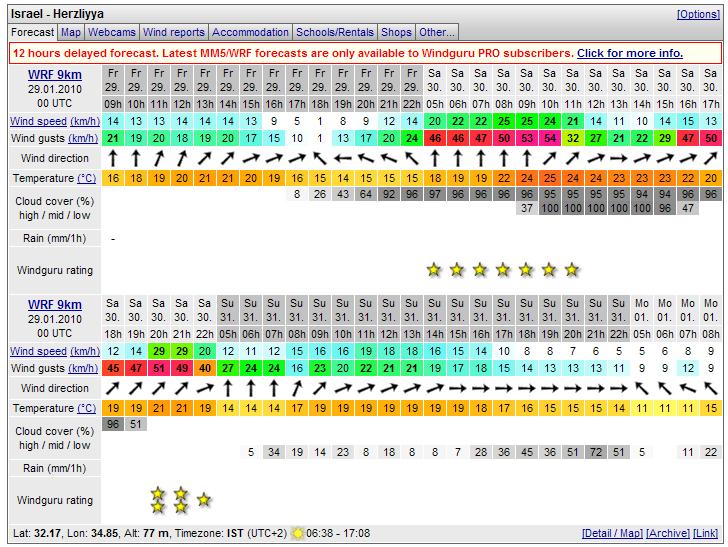Open the lower WRF 9km model link
728x547 pixels.
coord(55,305)
